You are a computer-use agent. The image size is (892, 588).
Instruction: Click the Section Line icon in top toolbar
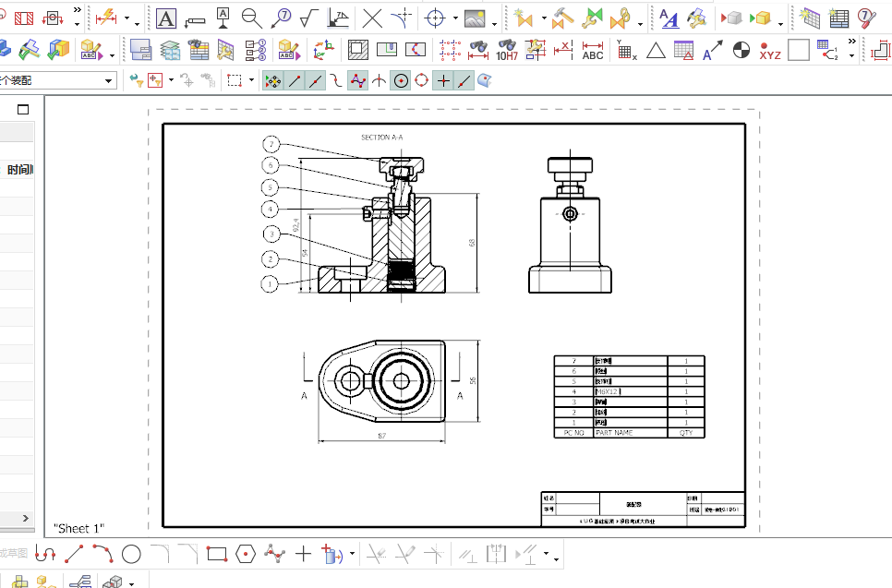(53, 18)
